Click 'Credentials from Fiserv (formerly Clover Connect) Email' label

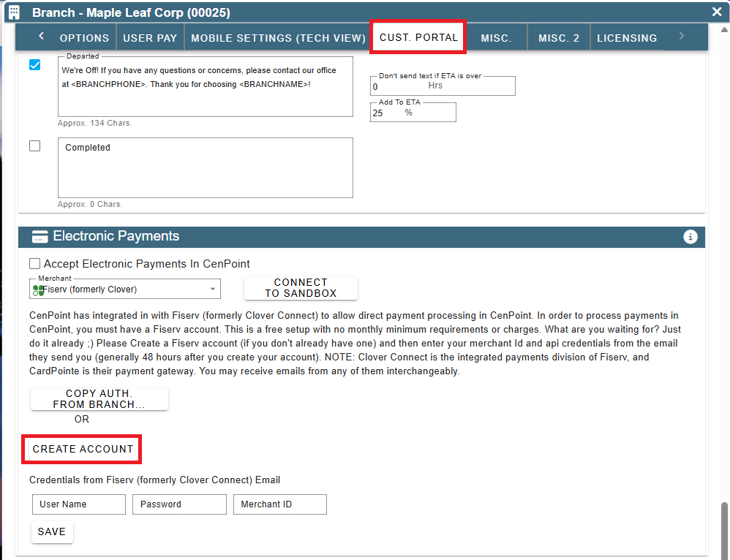click(x=154, y=480)
